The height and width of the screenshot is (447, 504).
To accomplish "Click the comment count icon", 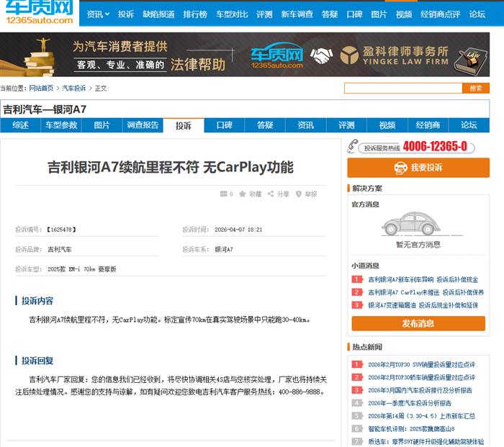I will (222, 194).
